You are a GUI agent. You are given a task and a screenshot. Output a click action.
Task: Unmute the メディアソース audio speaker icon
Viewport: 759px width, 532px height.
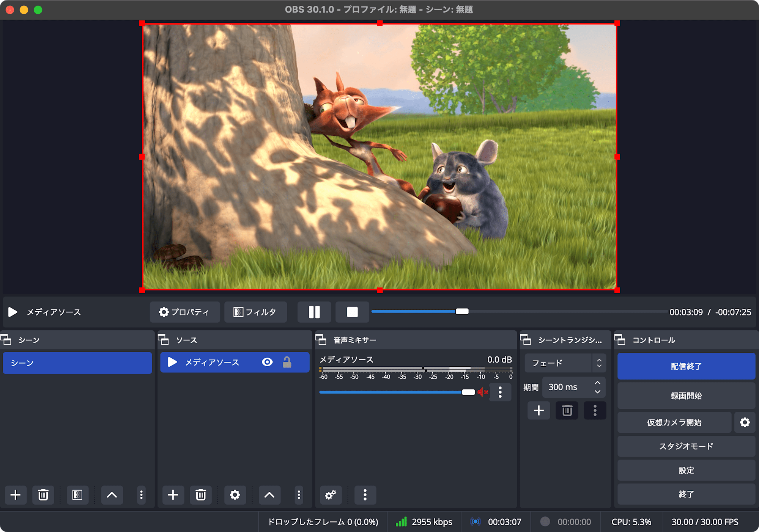click(483, 392)
